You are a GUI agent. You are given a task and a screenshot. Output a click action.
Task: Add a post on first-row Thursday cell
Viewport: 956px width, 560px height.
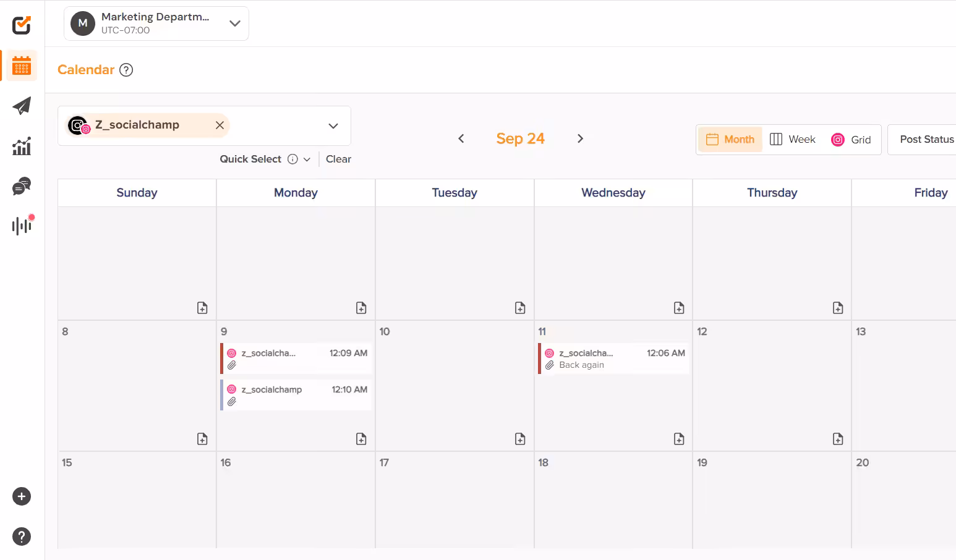[x=838, y=308]
